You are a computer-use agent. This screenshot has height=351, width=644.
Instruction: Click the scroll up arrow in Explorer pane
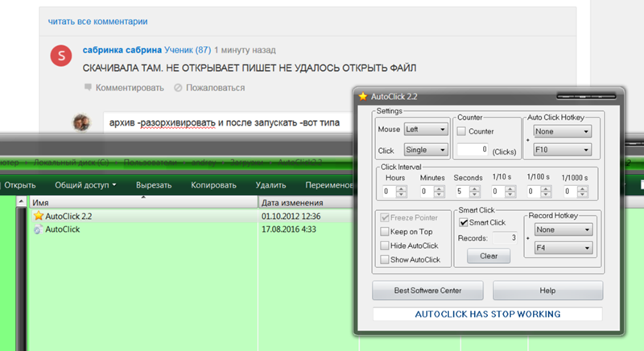click(22, 201)
